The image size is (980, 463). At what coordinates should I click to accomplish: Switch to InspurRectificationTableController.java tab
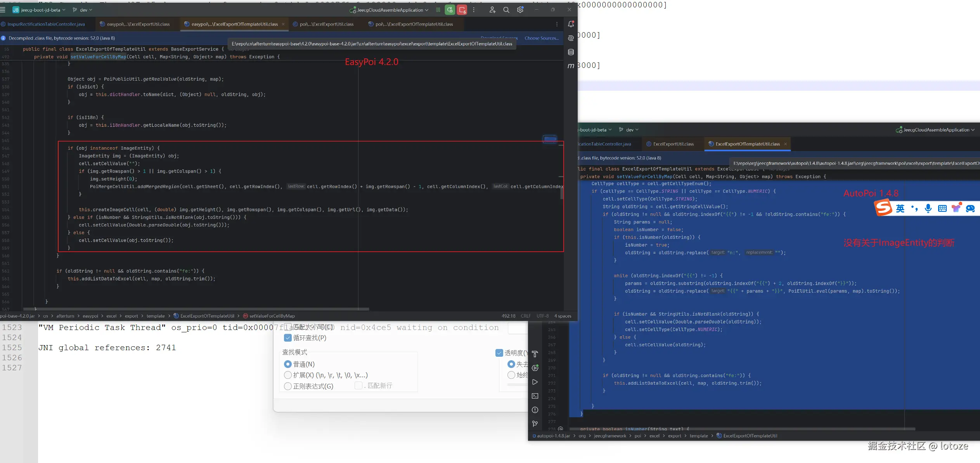(x=46, y=24)
